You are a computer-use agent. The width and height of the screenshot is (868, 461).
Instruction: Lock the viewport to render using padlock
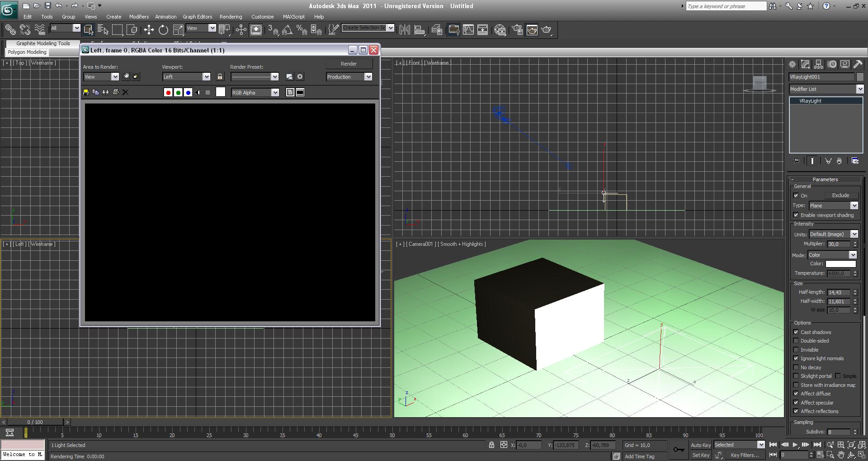point(220,77)
